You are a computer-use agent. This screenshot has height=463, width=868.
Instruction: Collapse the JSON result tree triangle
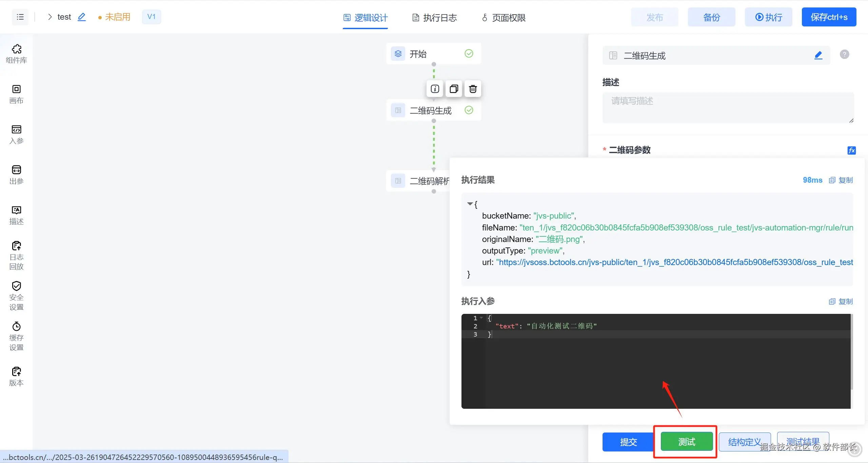470,204
